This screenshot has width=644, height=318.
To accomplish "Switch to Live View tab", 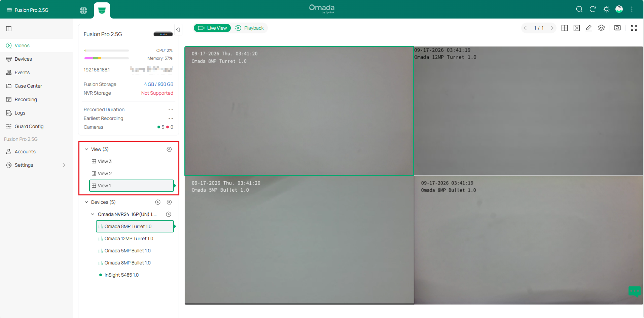I will [x=212, y=28].
